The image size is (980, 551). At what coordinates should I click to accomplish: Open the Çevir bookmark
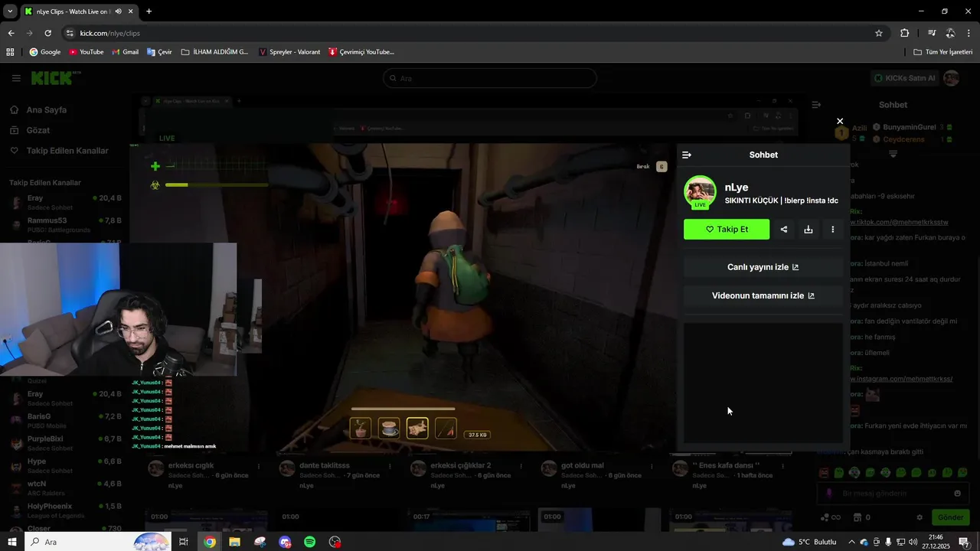pyautogui.click(x=159, y=52)
